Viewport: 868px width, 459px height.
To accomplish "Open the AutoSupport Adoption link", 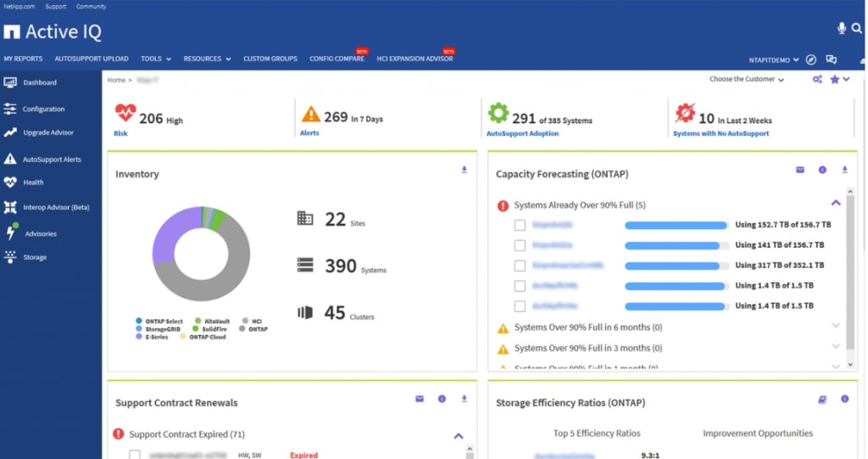I will click(522, 133).
